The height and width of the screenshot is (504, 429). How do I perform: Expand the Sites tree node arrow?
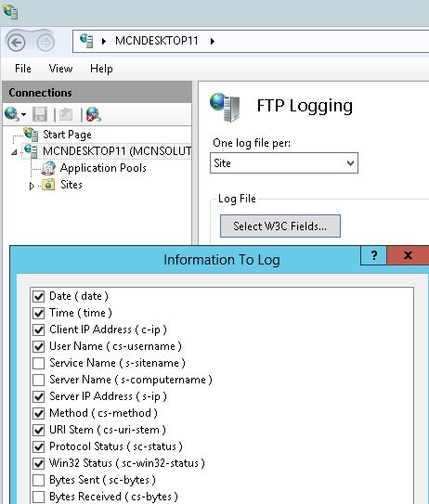[32, 187]
